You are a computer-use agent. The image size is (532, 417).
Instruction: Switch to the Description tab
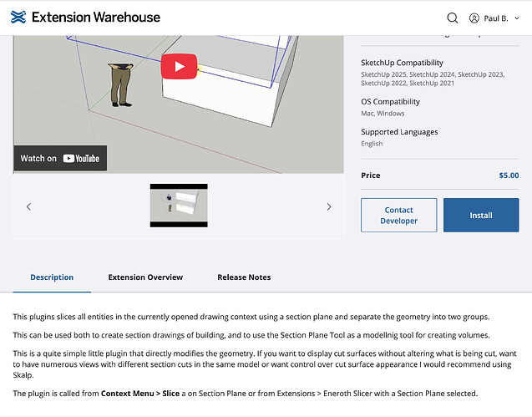52,277
